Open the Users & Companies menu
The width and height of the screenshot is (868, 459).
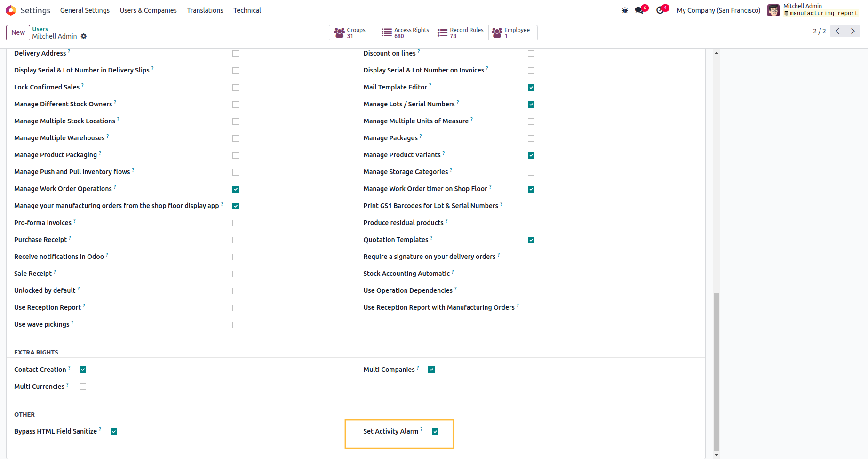(148, 10)
